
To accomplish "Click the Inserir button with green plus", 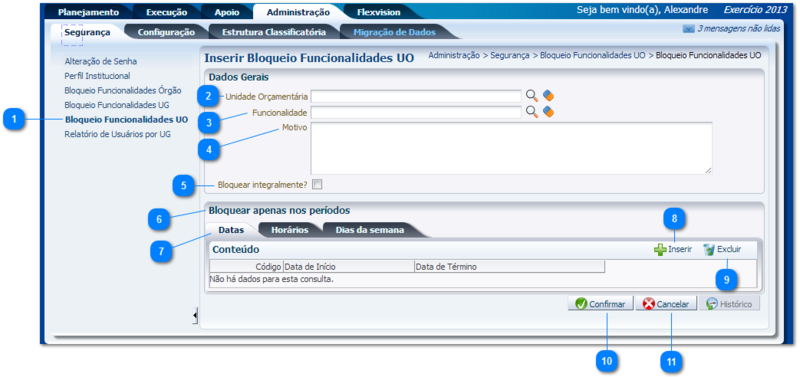I will pos(673,249).
